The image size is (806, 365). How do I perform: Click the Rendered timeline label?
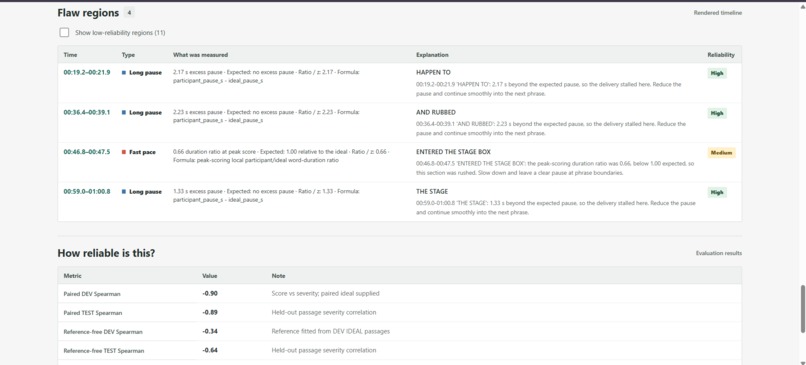(718, 13)
